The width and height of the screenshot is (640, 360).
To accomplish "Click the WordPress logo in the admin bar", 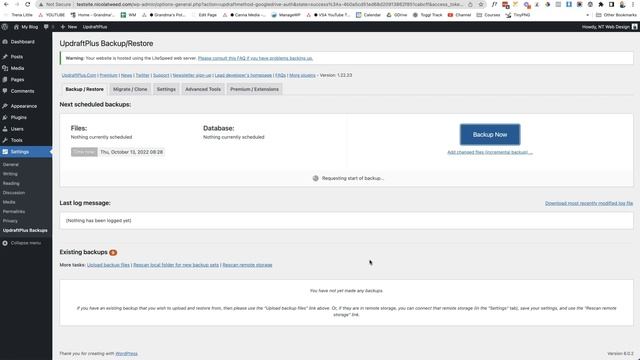I will click(4, 27).
